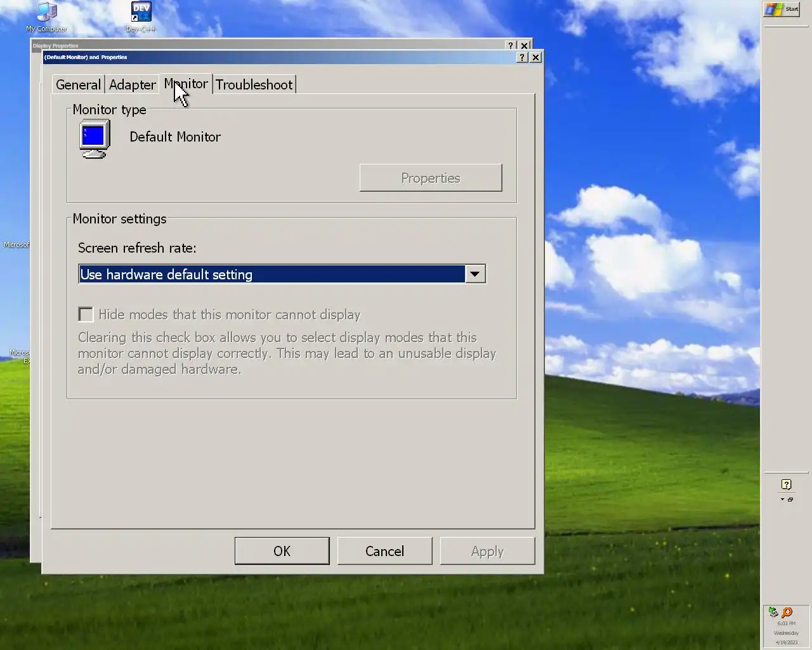The image size is (812, 650).
Task: Open the My Computer desktop icon
Action: tap(46, 17)
